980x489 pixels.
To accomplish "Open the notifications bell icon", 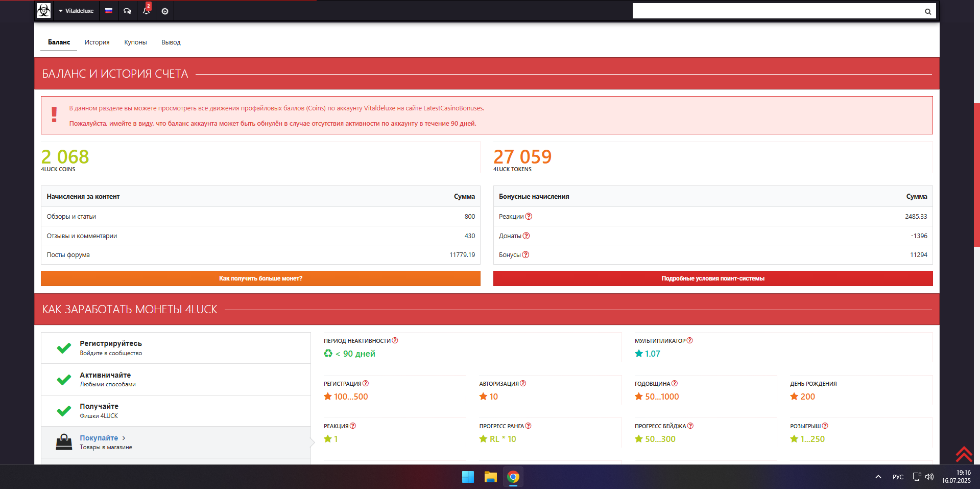I will coord(146,11).
